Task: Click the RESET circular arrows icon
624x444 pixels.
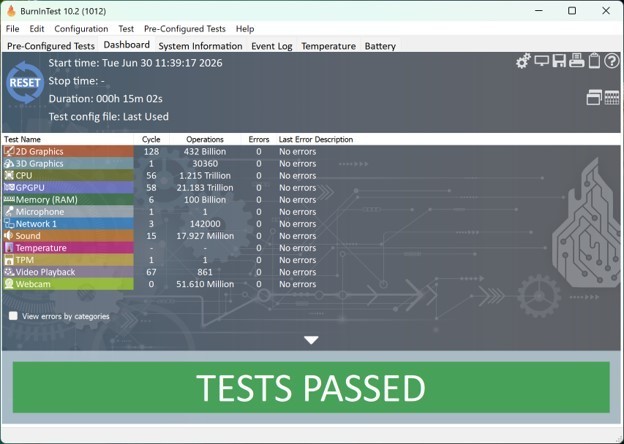Action: (x=25, y=82)
